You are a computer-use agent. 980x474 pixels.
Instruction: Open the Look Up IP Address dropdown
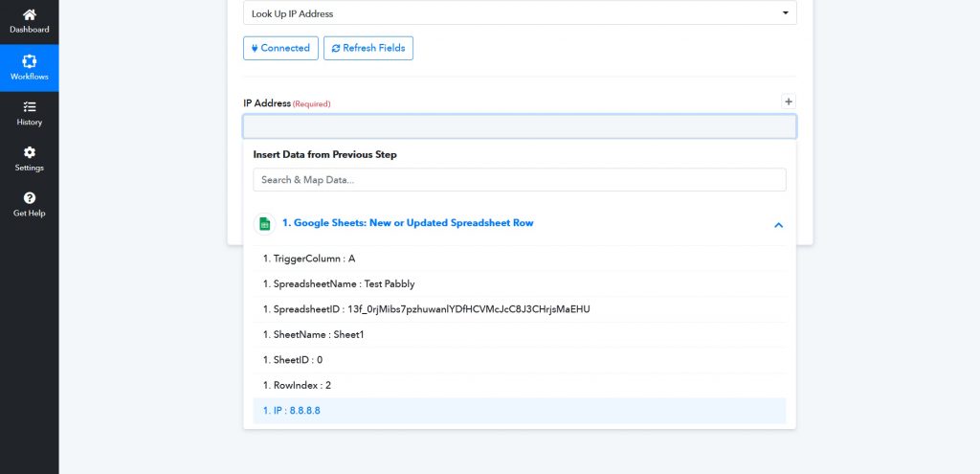[x=520, y=13]
